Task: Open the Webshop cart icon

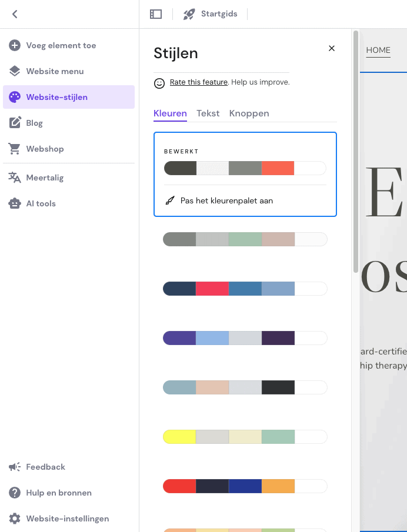Action: click(15, 149)
